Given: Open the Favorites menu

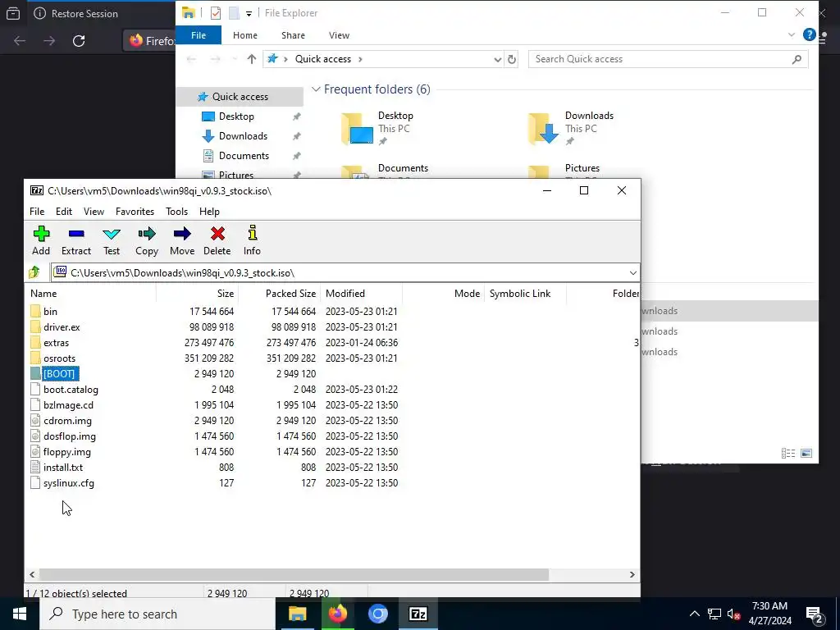Looking at the screenshot, I should tap(135, 212).
